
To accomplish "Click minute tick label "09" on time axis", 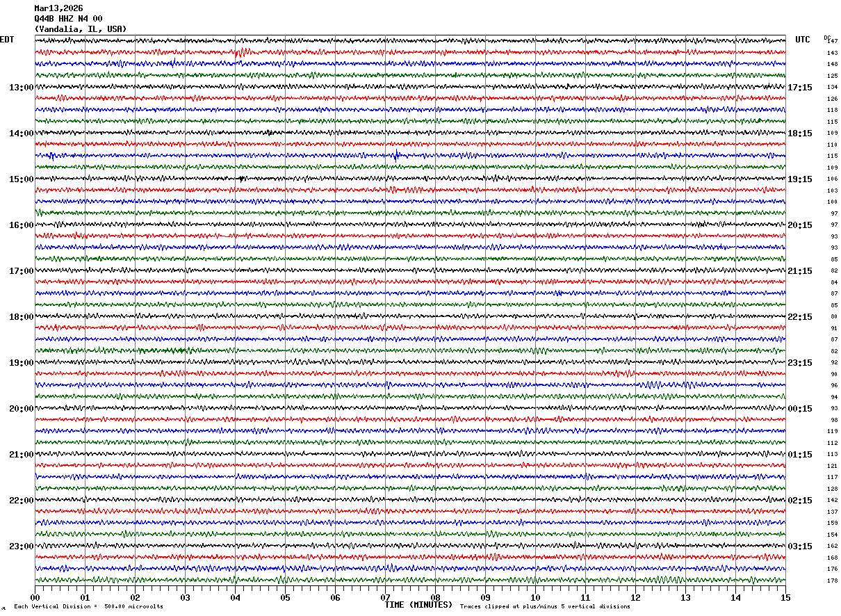I will (x=485, y=597).
